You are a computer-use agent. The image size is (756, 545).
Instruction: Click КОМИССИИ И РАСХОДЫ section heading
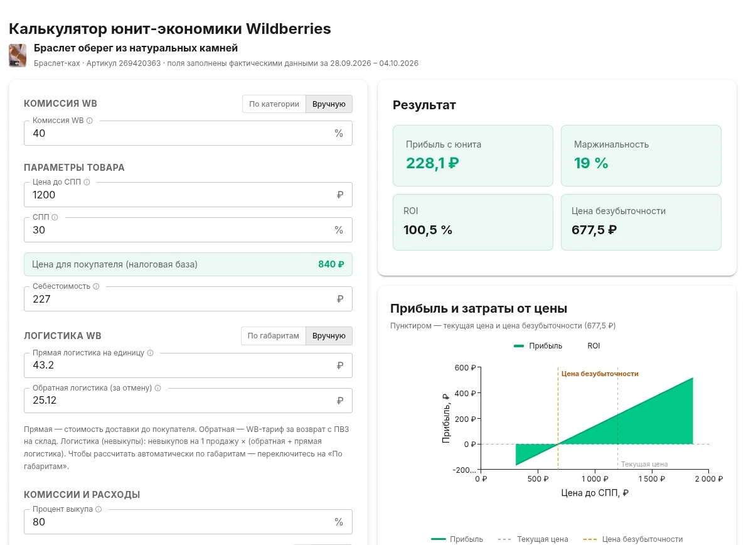pos(82,495)
